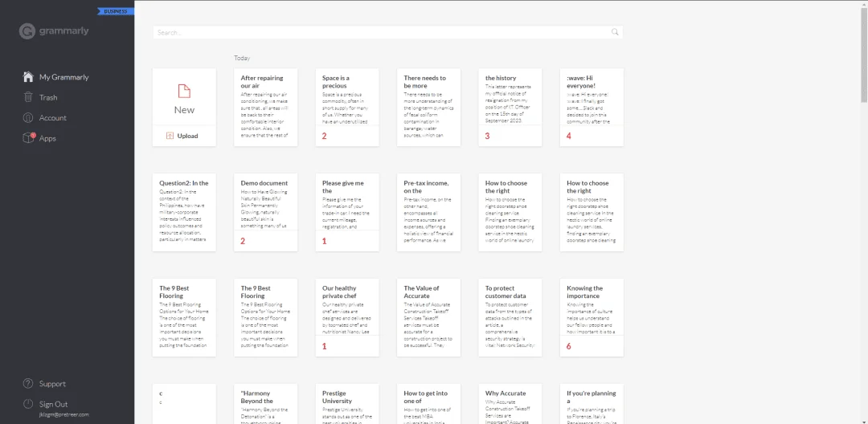
Task: Open "If you're planning a" document
Action: 592,404
